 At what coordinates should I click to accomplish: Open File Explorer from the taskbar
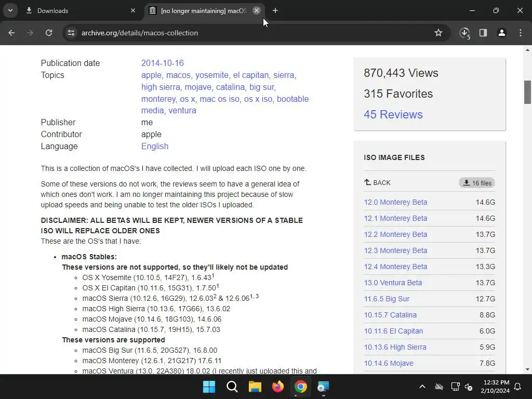[x=255, y=387]
